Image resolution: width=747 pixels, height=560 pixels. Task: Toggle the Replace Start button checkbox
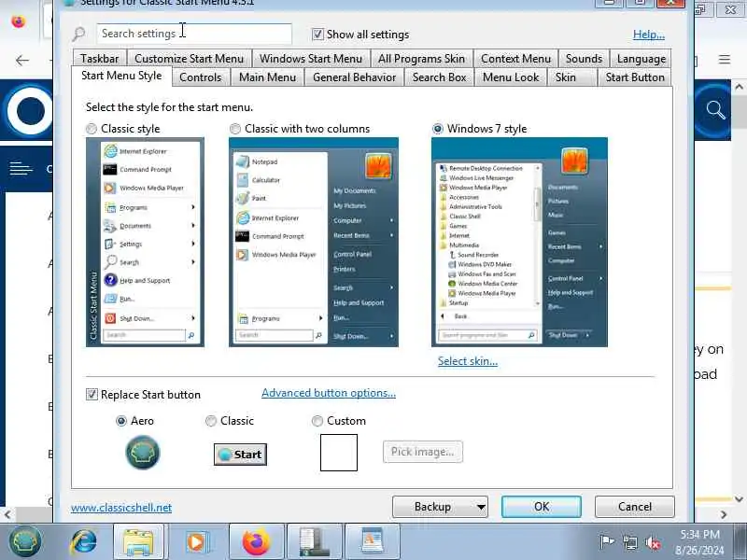click(x=92, y=394)
